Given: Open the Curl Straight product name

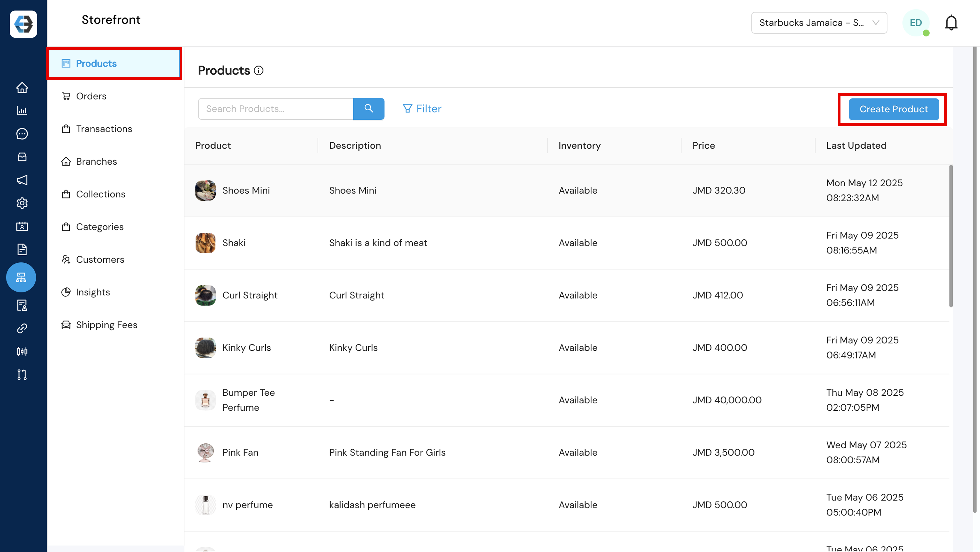Looking at the screenshot, I should (250, 296).
